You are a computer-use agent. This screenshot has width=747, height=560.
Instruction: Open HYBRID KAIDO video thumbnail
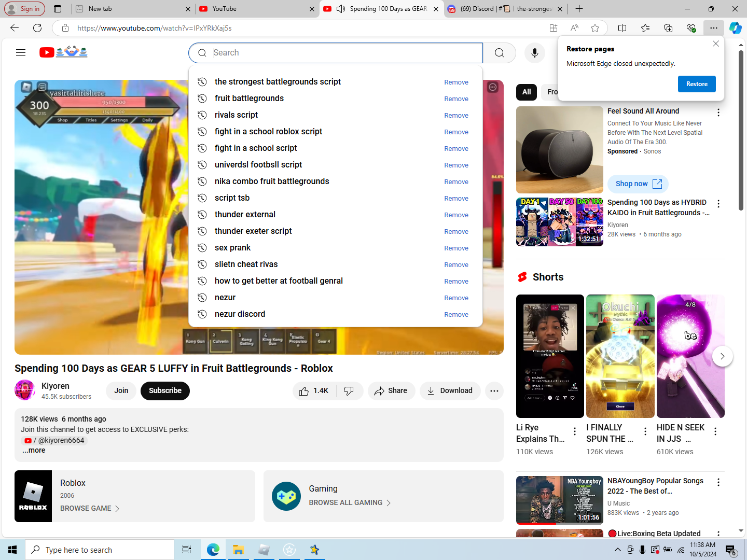click(560, 222)
